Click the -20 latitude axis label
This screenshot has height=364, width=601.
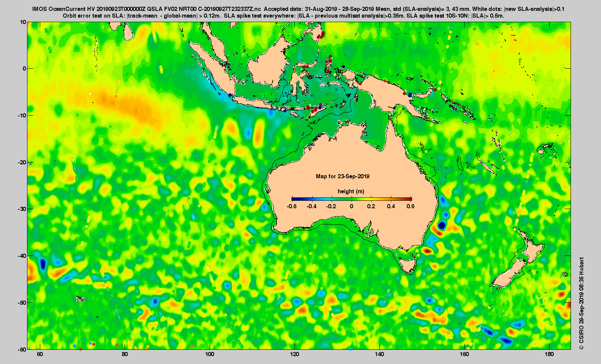[23, 162]
